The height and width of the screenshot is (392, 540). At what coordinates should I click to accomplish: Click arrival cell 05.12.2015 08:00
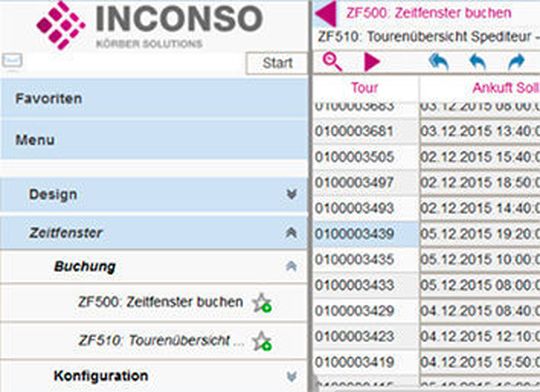[480, 285]
